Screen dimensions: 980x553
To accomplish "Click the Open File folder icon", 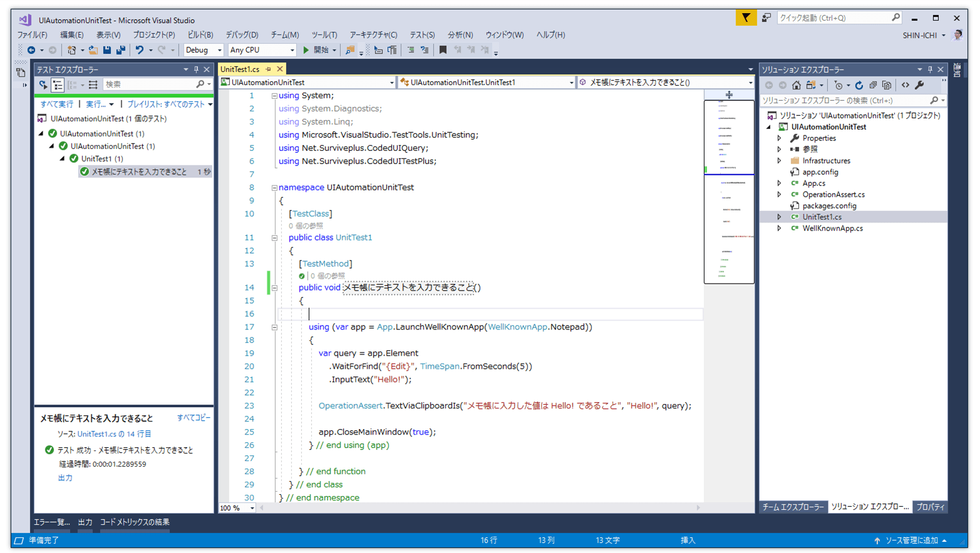I will pos(93,50).
